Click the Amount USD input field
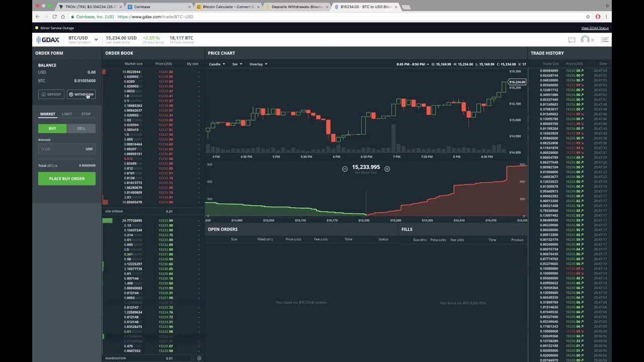Viewport: 644px width, 362px height. 67,149
